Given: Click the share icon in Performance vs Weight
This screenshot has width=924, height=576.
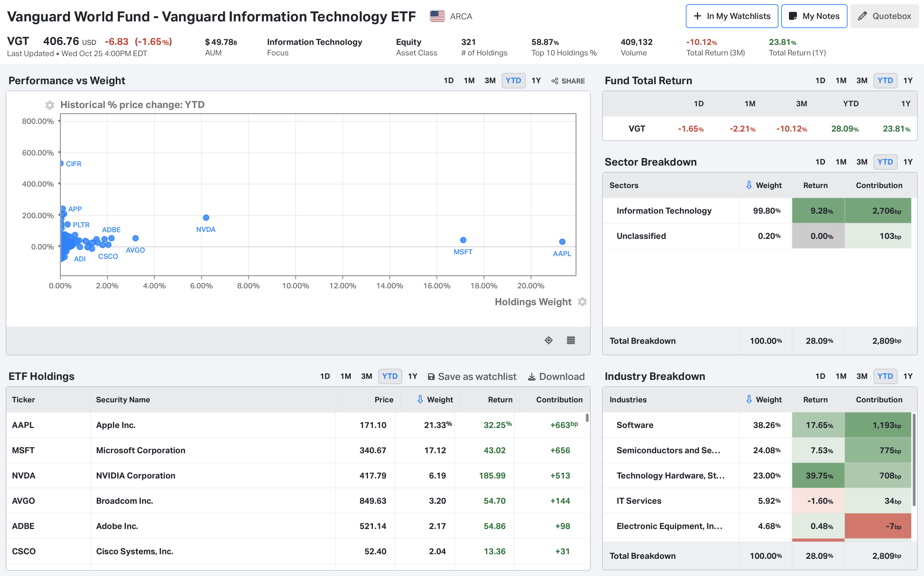Looking at the screenshot, I should point(555,81).
